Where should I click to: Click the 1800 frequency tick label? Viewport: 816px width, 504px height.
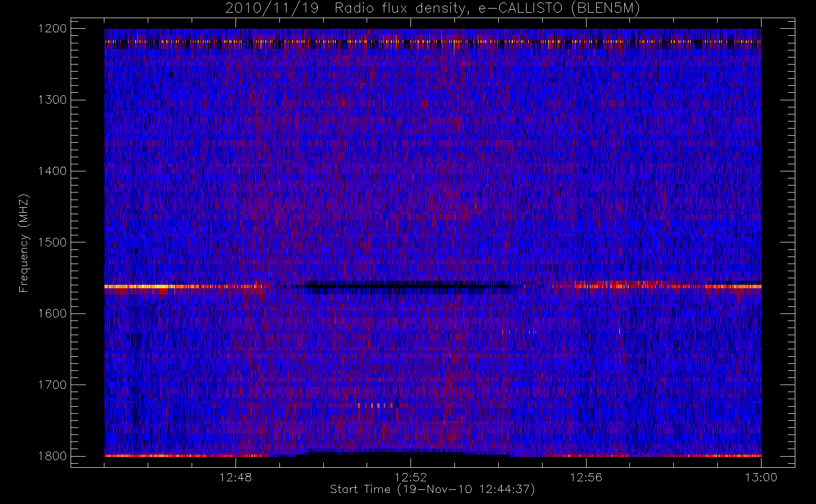(x=52, y=456)
